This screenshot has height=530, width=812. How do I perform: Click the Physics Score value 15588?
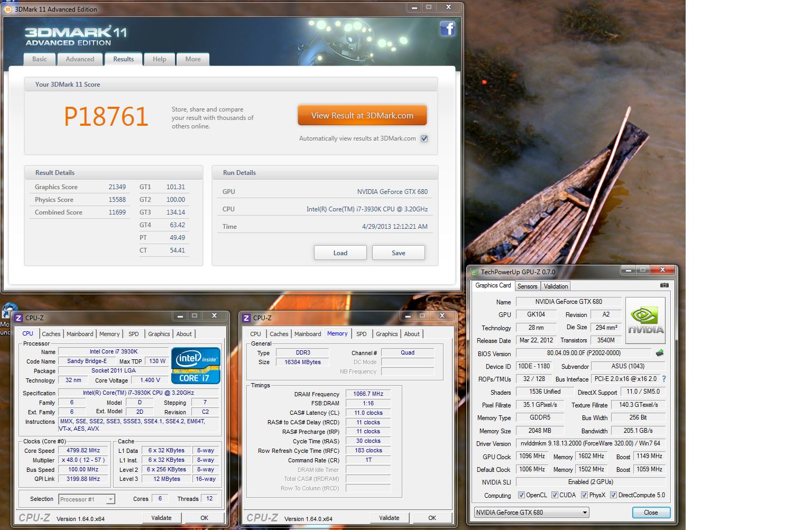coord(117,200)
